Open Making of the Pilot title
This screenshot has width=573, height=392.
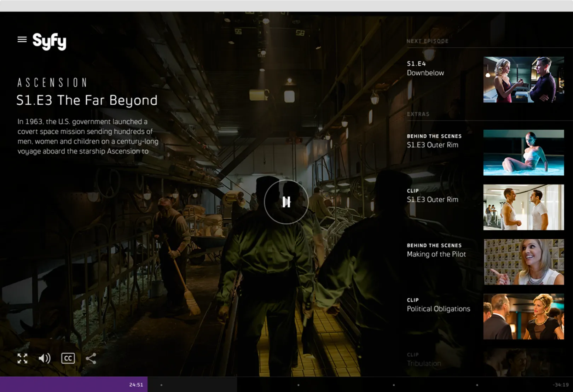point(436,254)
